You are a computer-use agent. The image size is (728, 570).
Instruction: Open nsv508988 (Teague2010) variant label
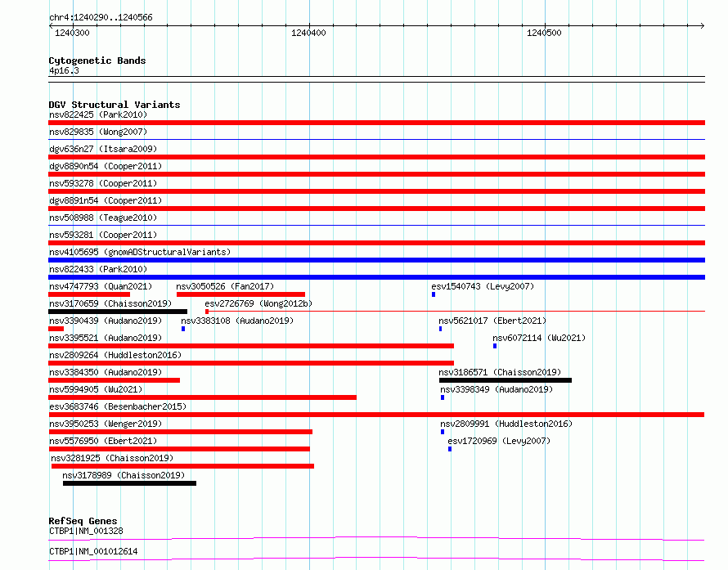click(x=103, y=218)
